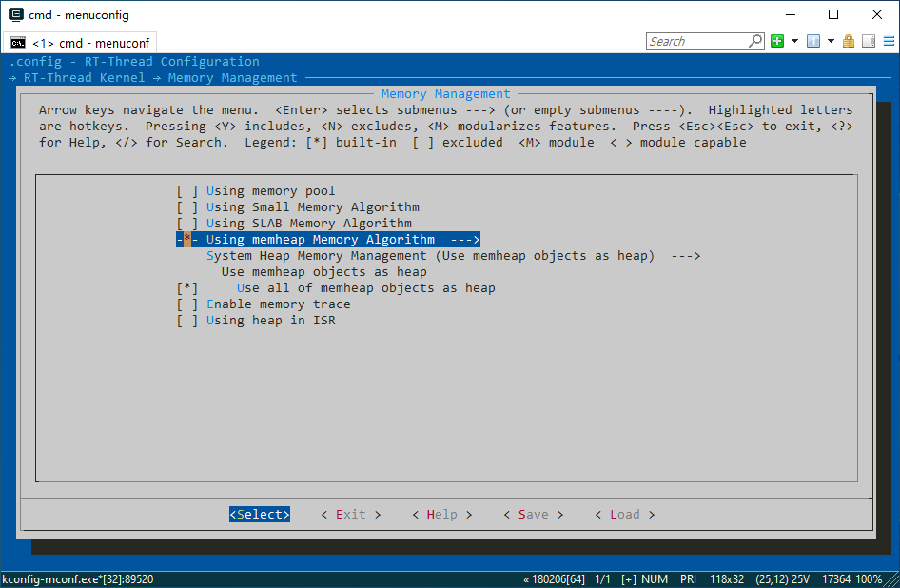Viewport: 900px width, 588px height.
Task: Select the Using memory pool entry
Action: (x=270, y=190)
